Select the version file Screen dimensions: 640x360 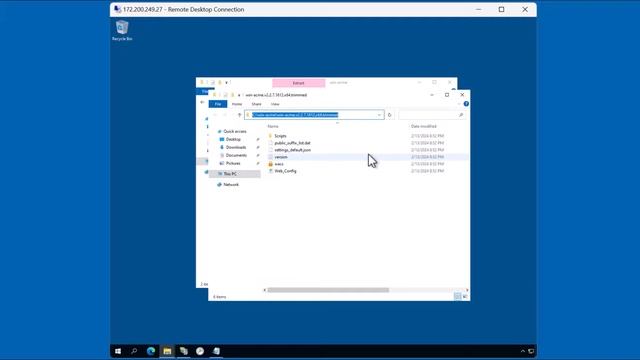pyautogui.click(x=281, y=157)
